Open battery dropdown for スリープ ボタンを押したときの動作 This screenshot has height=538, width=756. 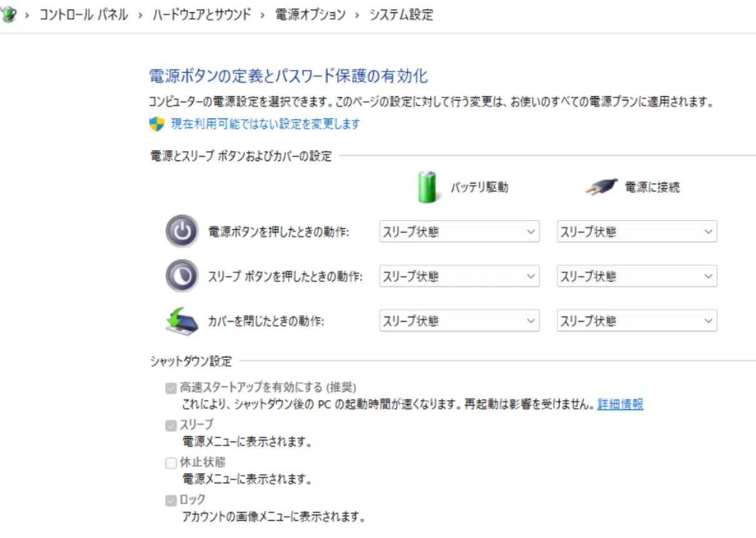[x=459, y=276]
